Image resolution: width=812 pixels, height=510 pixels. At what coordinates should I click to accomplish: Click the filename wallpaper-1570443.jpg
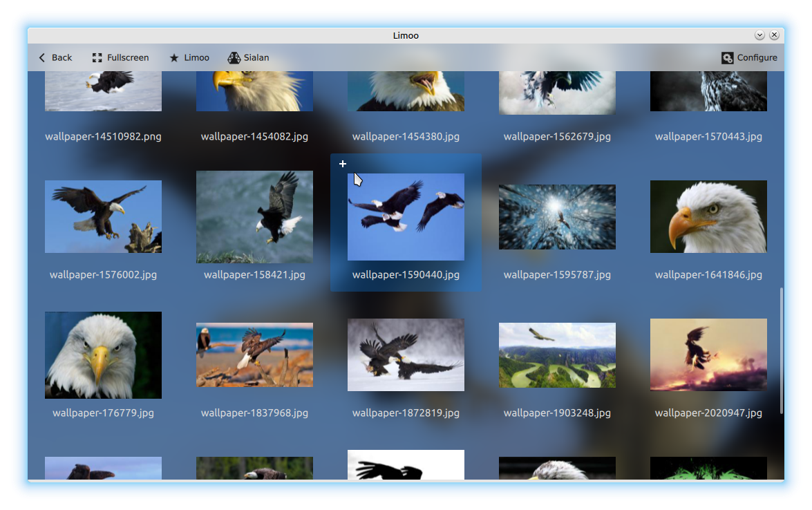pyautogui.click(x=708, y=137)
